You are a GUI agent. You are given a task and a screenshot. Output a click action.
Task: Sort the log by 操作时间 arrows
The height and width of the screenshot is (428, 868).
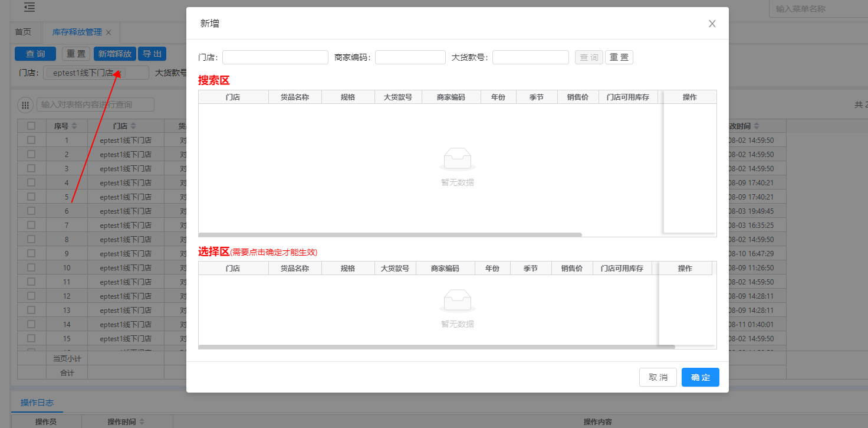142,422
